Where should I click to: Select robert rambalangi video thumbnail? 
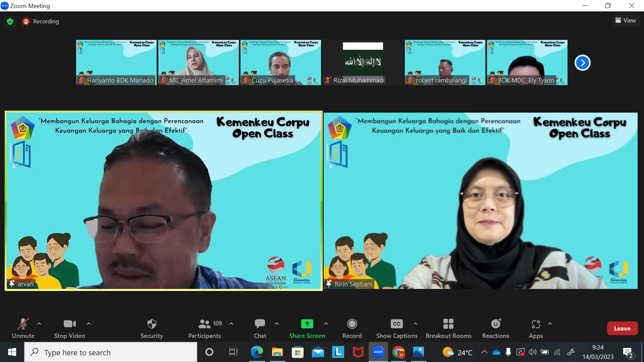pyautogui.click(x=445, y=63)
